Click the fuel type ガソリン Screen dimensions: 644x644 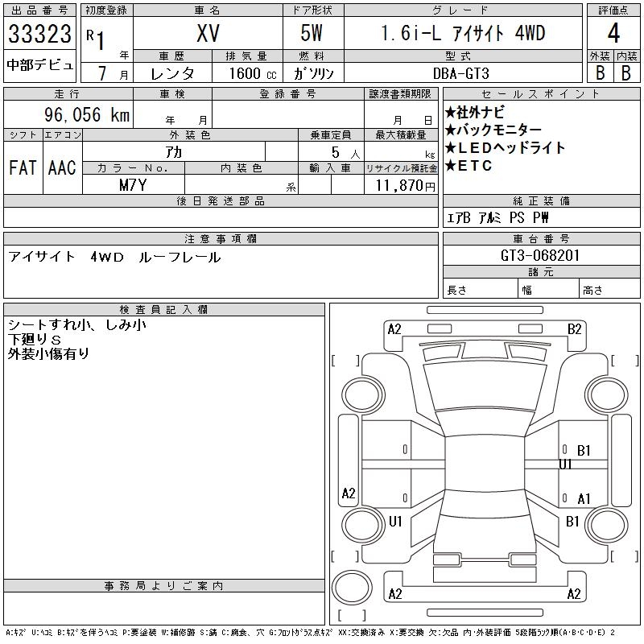tap(313, 73)
